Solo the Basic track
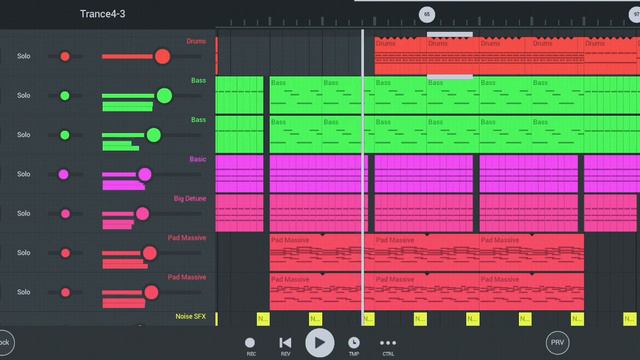Image resolution: width=640 pixels, height=360 pixels. (24, 174)
